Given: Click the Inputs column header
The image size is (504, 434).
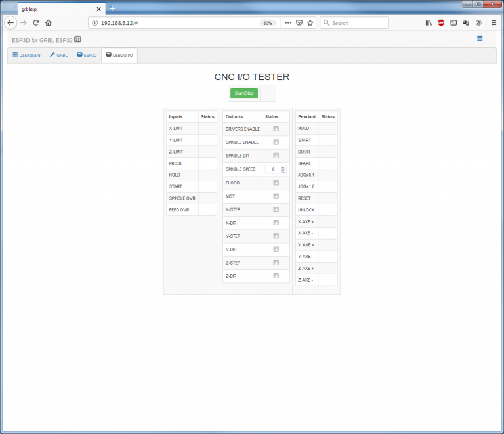Looking at the screenshot, I should pyautogui.click(x=175, y=117).
